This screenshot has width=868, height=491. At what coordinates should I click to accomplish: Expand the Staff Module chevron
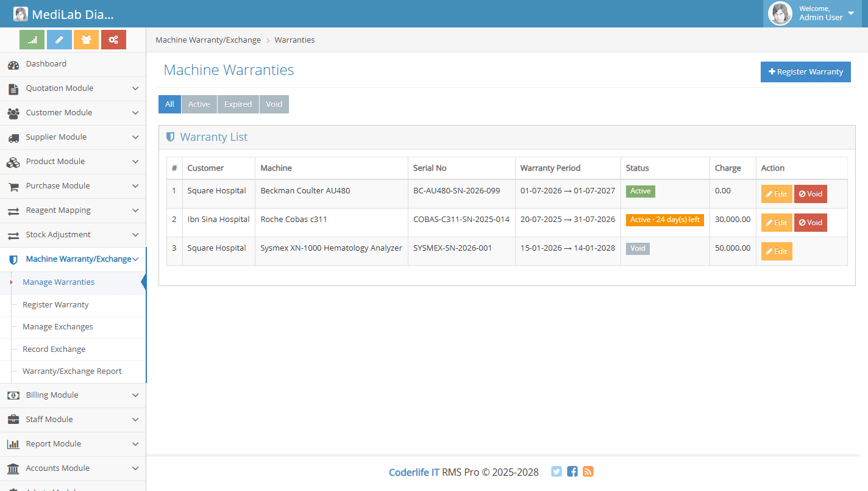tap(135, 420)
